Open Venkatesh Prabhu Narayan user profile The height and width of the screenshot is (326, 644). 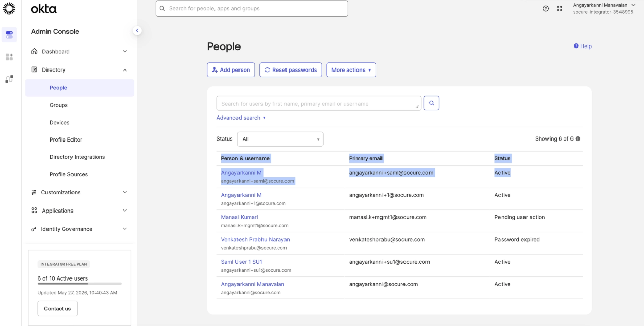(255, 239)
